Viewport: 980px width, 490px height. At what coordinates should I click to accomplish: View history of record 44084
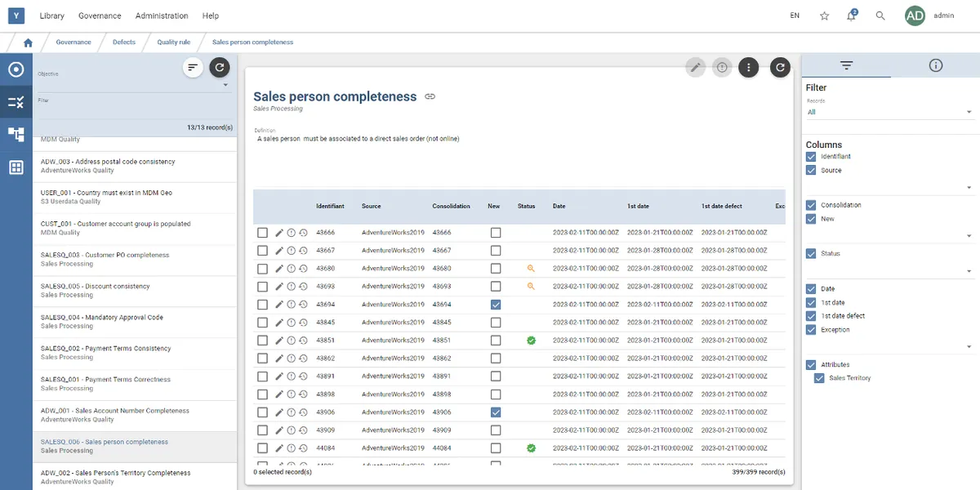click(x=303, y=448)
